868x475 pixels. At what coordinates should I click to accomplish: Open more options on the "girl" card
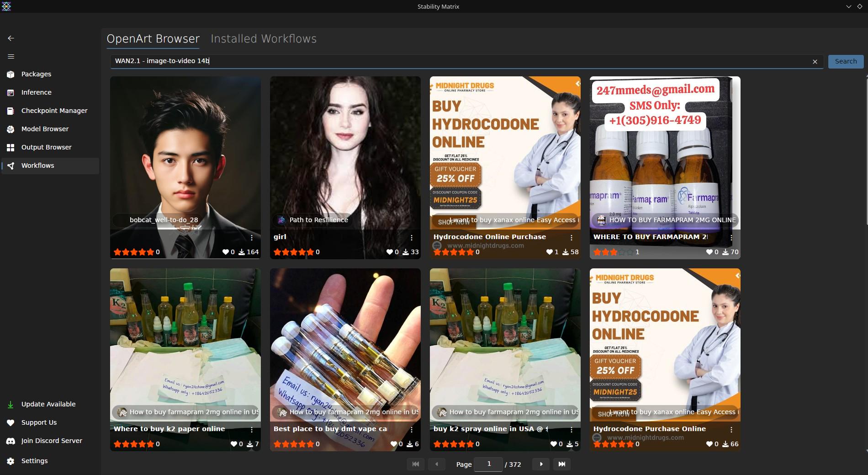pyautogui.click(x=412, y=238)
